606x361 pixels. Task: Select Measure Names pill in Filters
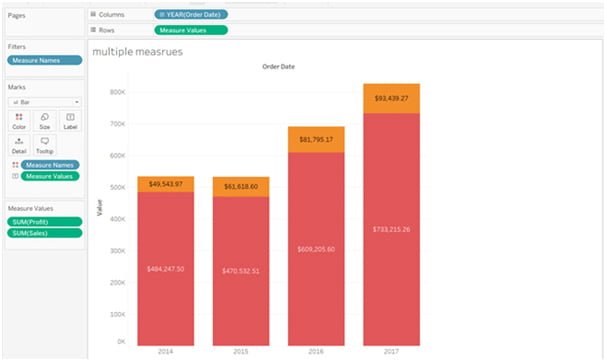[x=44, y=60]
